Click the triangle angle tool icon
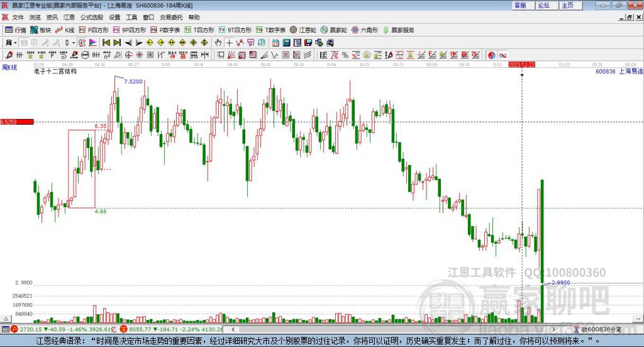The width and height of the screenshot is (644, 347). [118, 55]
